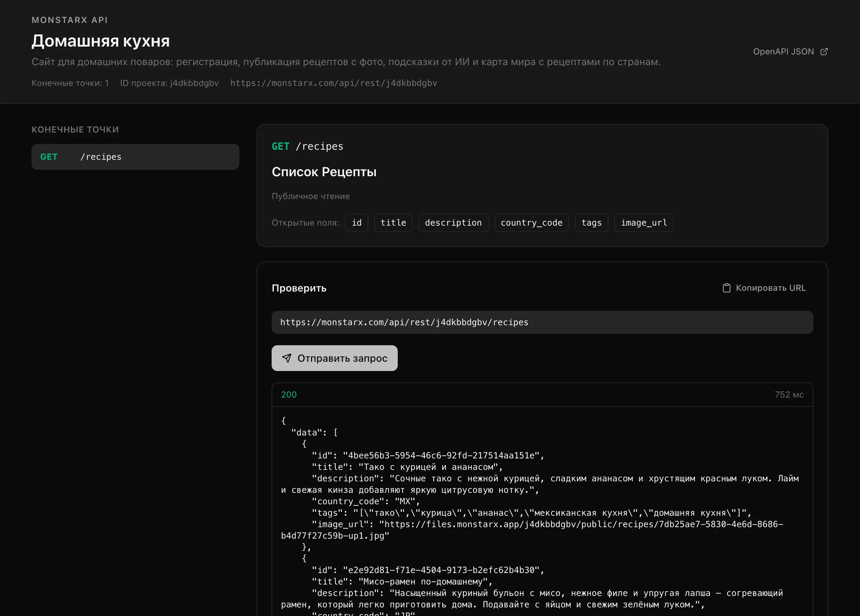The width and height of the screenshot is (860, 616).
Task: Click the id value e2e92d81-f71e-4504-9173-b2efc62b4b30
Action: tap(441, 570)
